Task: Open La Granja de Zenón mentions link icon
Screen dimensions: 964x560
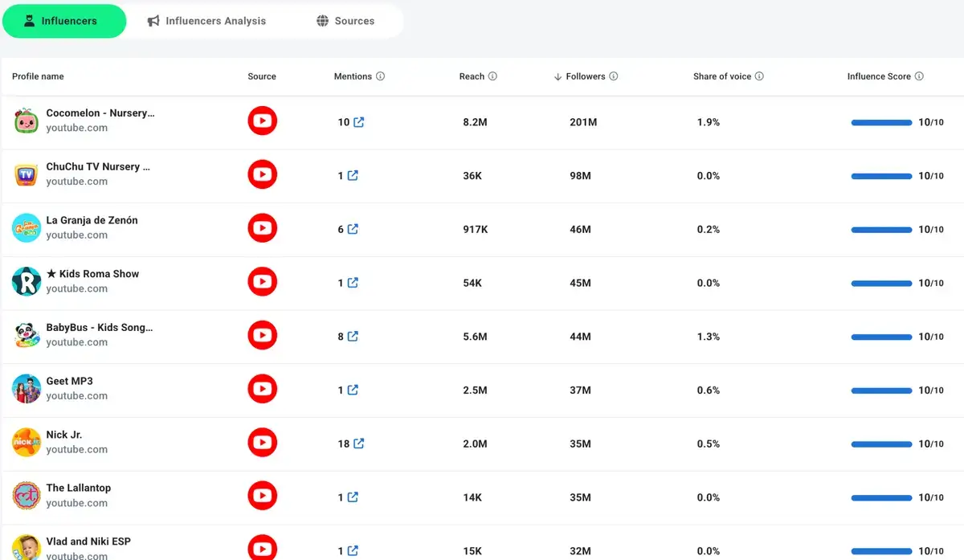Action: click(353, 229)
